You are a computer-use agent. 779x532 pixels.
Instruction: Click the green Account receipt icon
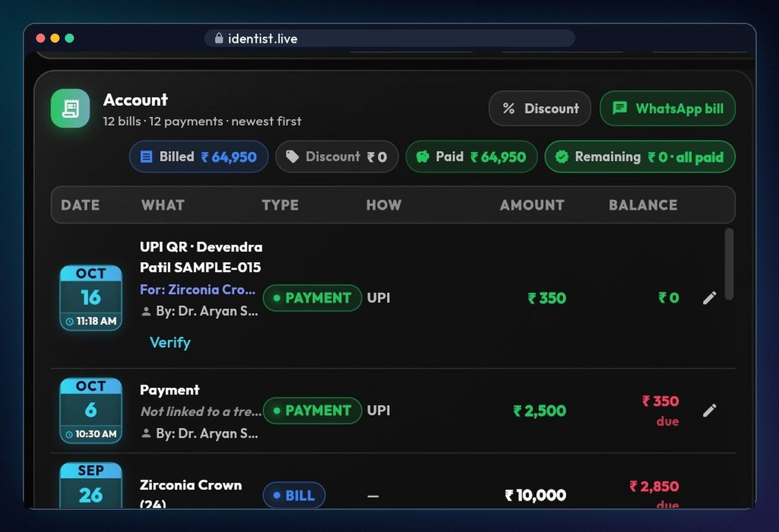click(x=70, y=108)
